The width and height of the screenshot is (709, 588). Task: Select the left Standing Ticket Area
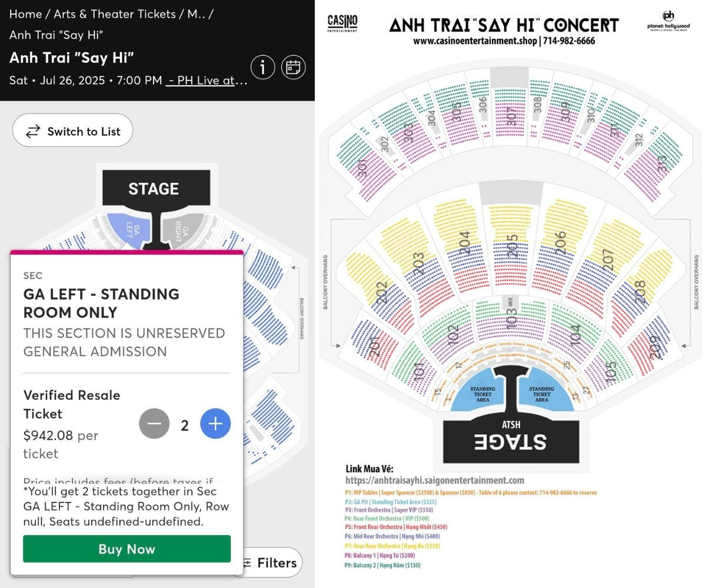(x=483, y=393)
